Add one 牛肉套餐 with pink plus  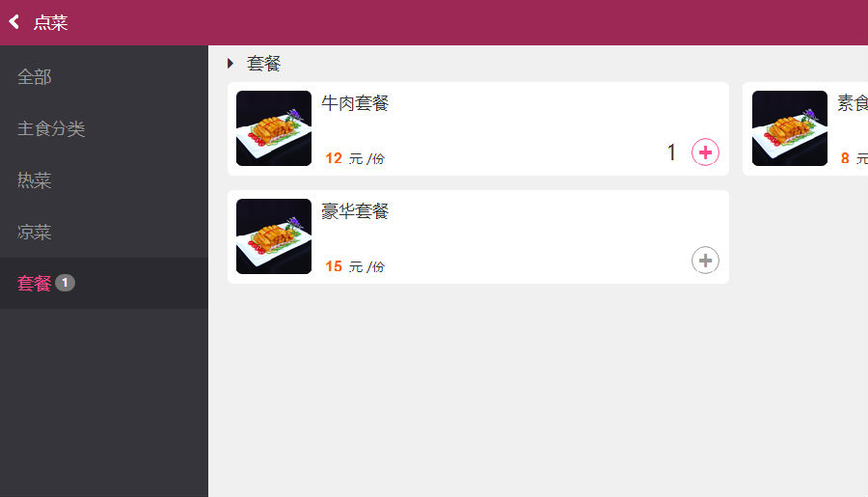705,152
